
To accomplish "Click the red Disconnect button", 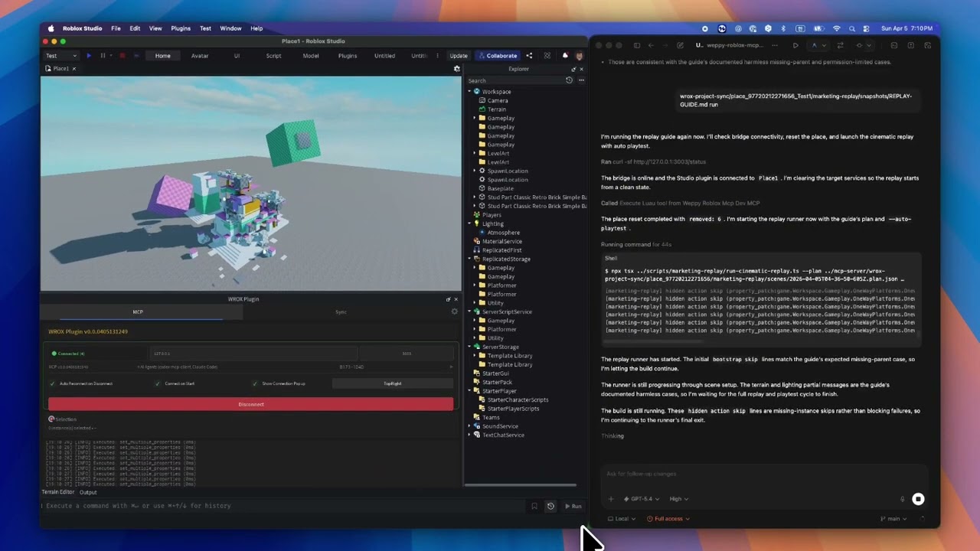I will pos(250,404).
